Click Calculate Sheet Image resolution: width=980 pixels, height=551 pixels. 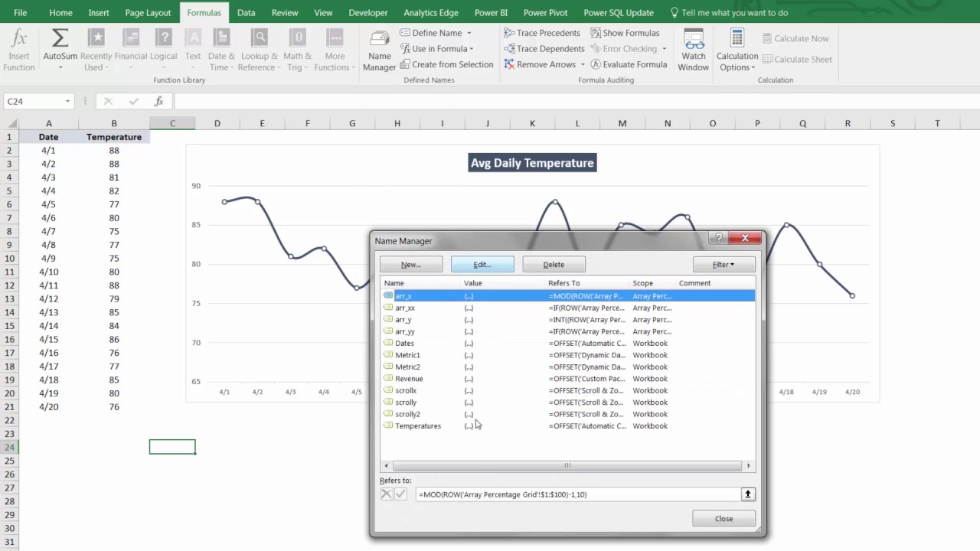click(x=796, y=59)
